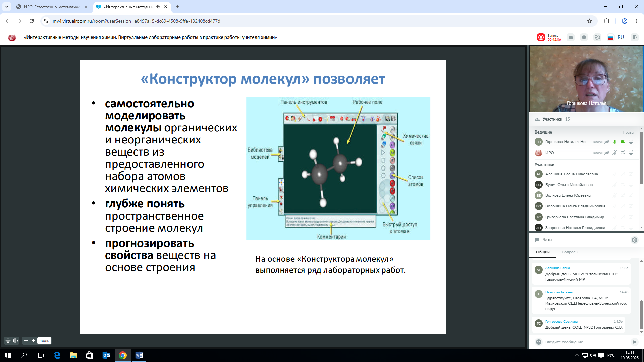
Task: Open a new browser tab
Action: 178,7
